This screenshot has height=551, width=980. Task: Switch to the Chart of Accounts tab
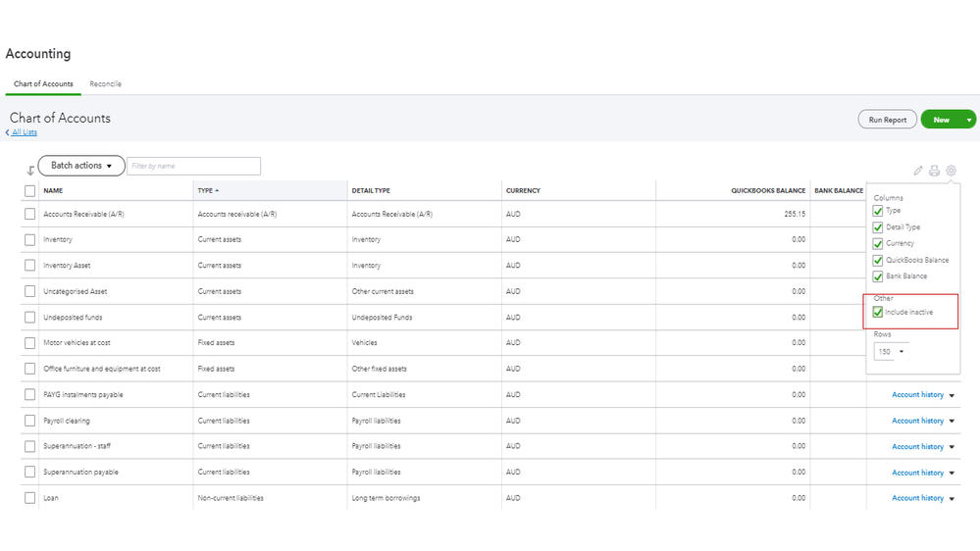pos(43,83)
